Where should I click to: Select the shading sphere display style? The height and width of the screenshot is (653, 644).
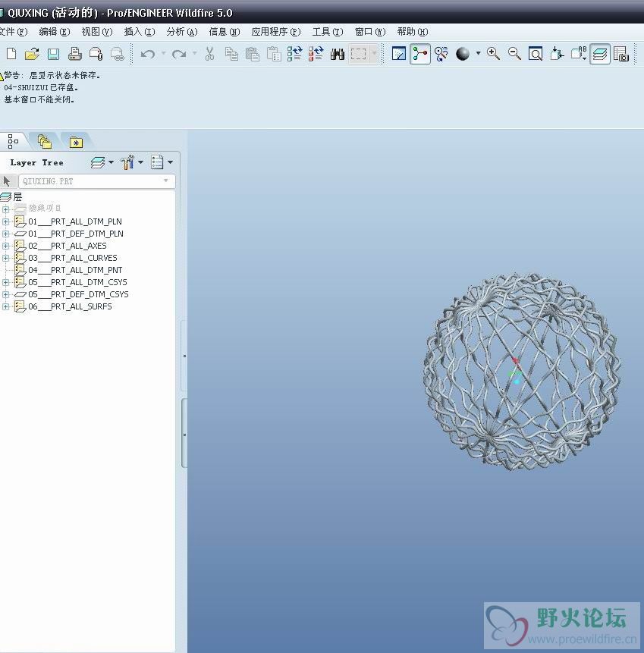tap(463, 54)
